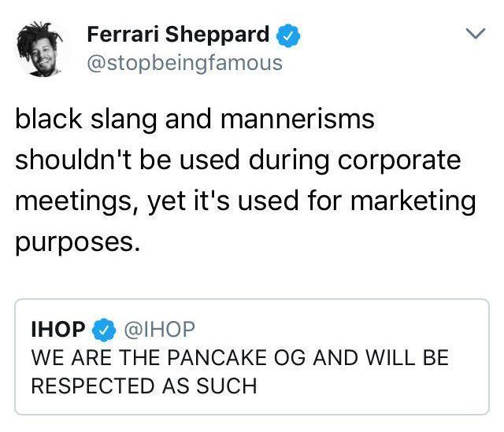Click the word 'PANCAKE' in the quoted tweet
Image resolution: width=504 pixels, height=432 pixels.
(x=217, y=357)
